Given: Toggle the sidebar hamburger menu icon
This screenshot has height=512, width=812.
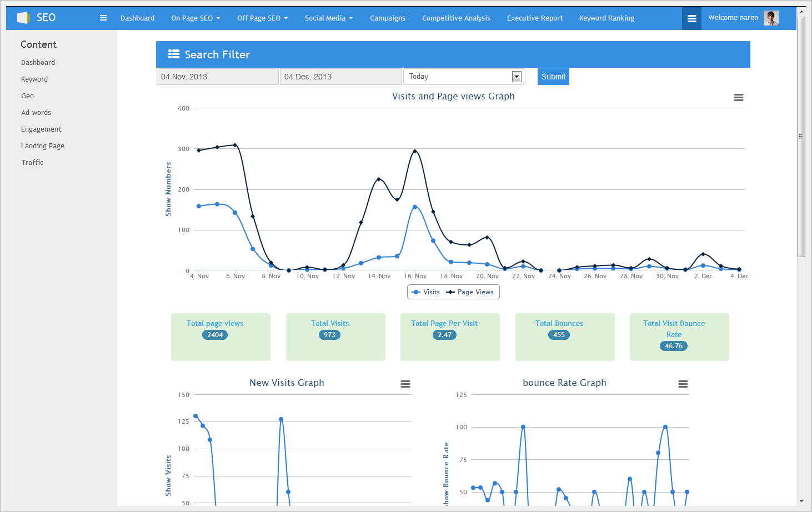Looking at the screenshot, I should click(x=103, y=18).
